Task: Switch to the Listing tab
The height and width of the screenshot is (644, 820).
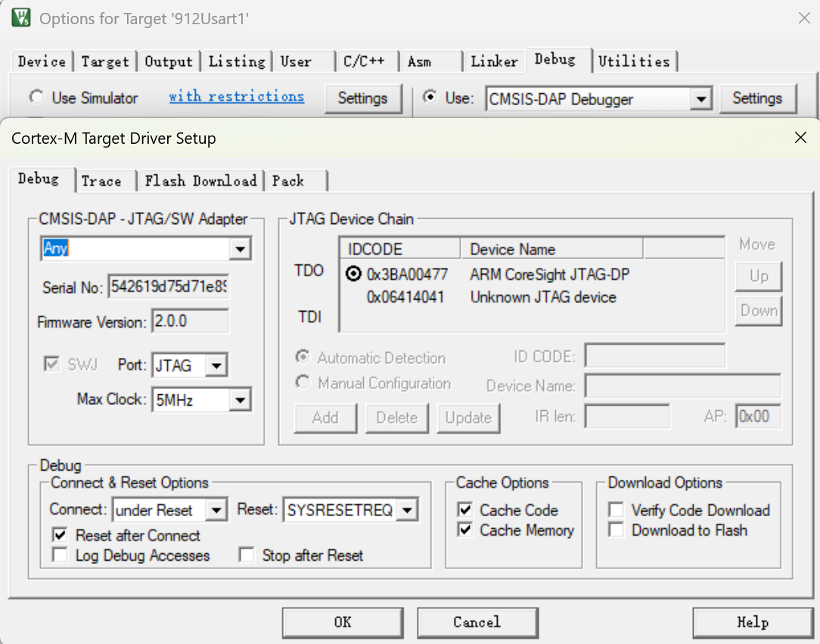Action: click(237, 61)
